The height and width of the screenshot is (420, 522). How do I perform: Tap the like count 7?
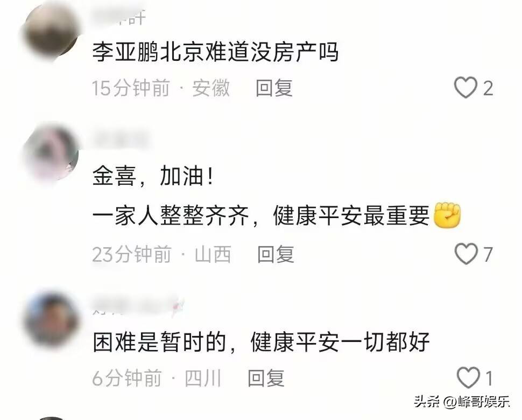[x=488, y=255]
